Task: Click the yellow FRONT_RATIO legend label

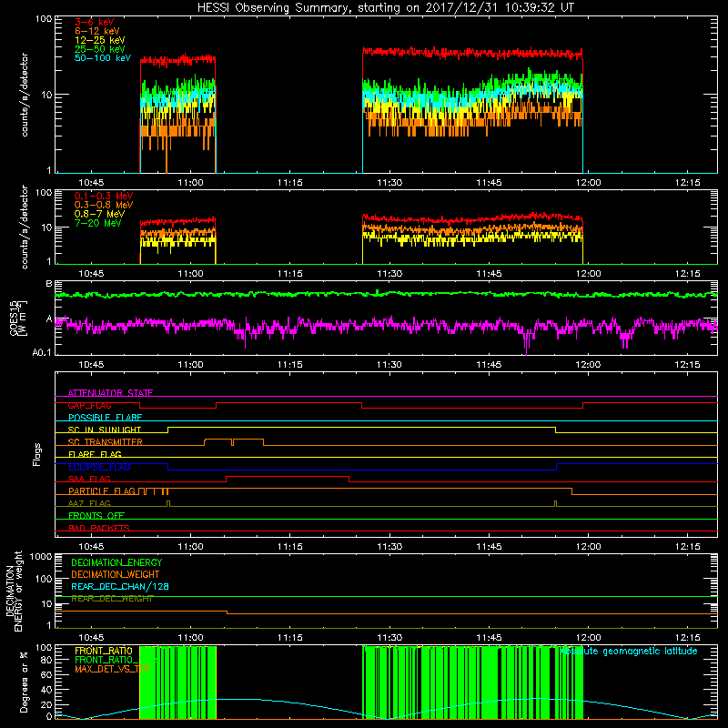Action: click(104, 651)
